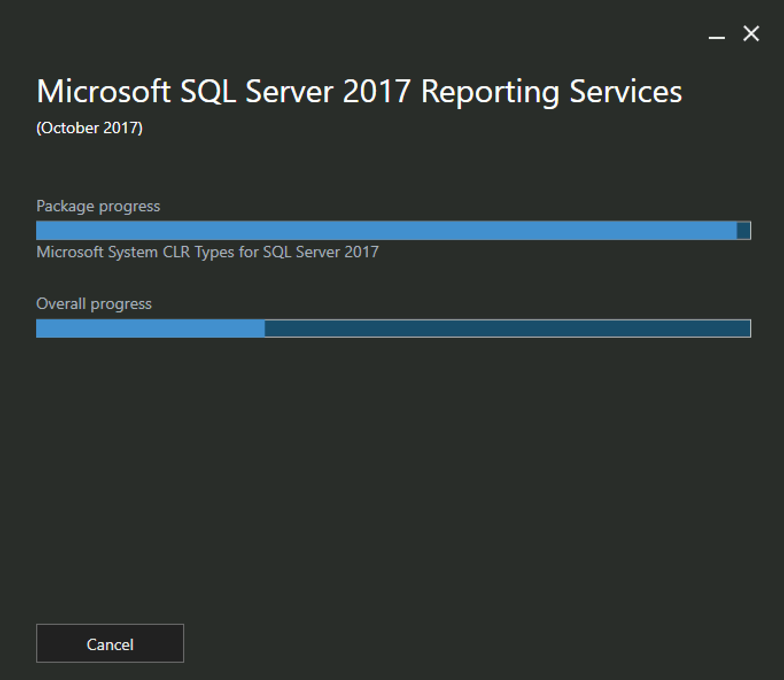This screenshot has height=680, width=784.
Task: Click the '(October 2017)' version text
Action: 90,127
